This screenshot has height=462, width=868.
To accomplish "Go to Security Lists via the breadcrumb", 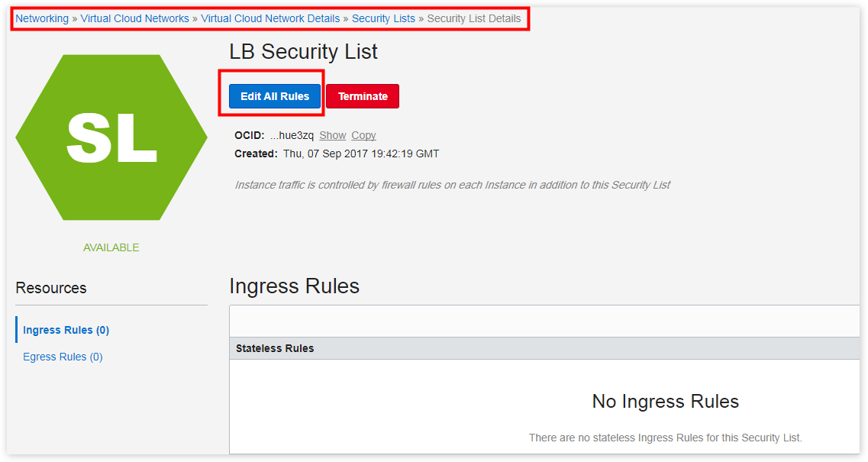I will coord(383,18).
